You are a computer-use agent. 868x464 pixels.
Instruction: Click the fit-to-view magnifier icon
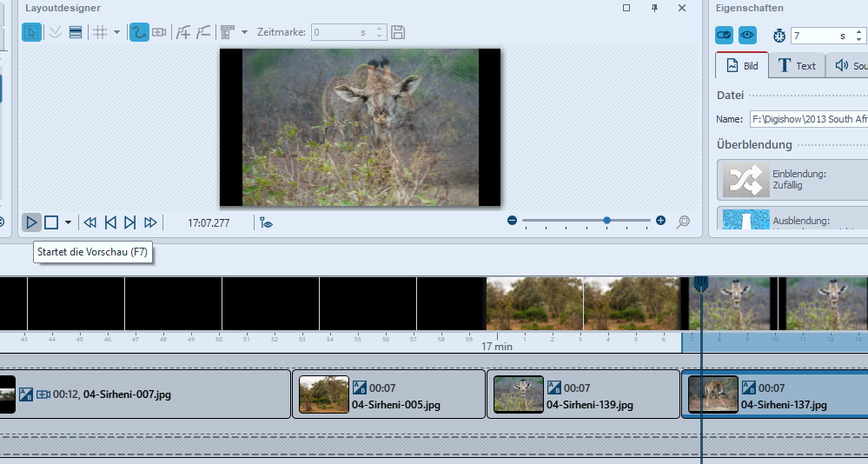point(684,222)
